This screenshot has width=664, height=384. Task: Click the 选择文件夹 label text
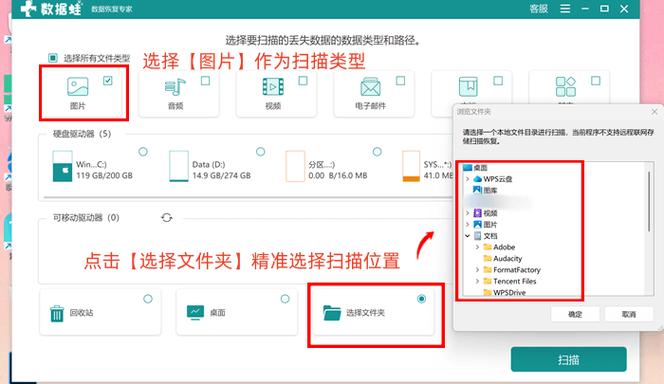[x=365, y=313]
